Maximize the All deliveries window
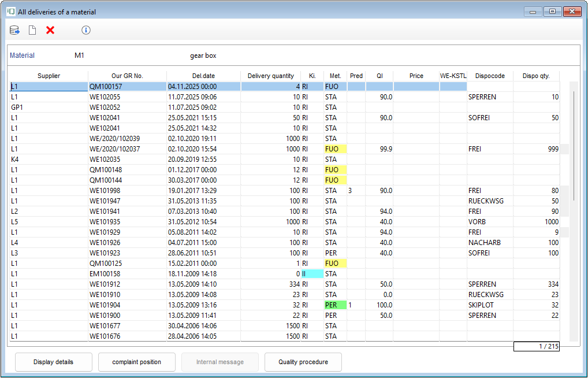 pos(552,12)
